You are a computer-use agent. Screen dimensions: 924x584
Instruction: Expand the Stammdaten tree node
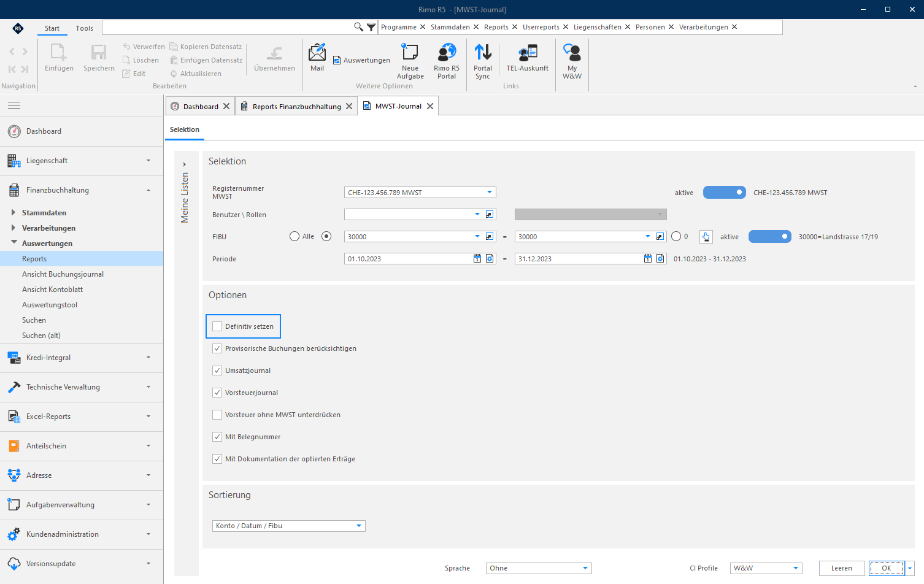(x=13, y=212)
